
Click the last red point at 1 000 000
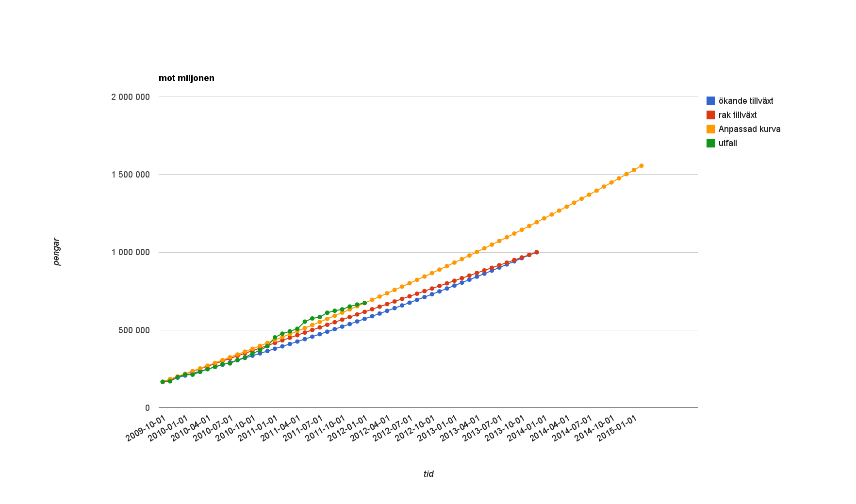(536, 252)
